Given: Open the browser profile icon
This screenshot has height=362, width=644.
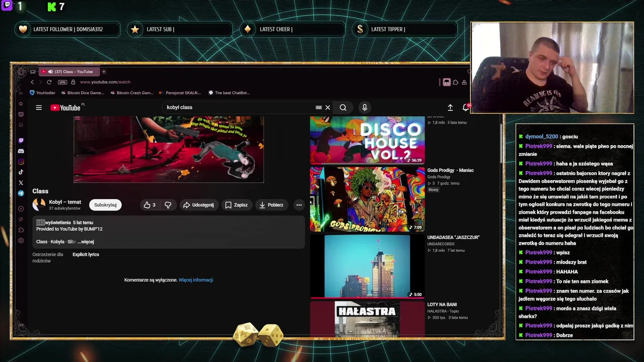Looking at the screenshot, I should coord(464,82).
